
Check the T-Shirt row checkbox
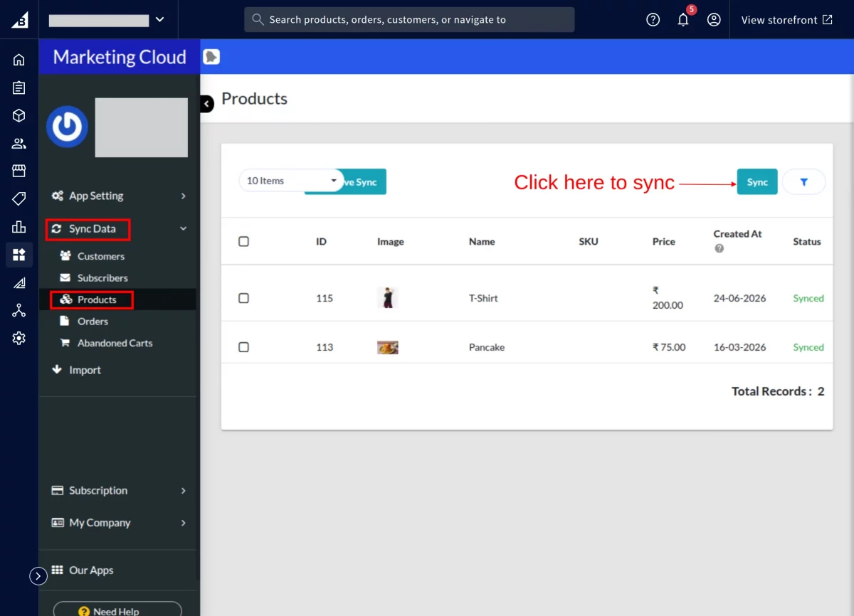243,298
